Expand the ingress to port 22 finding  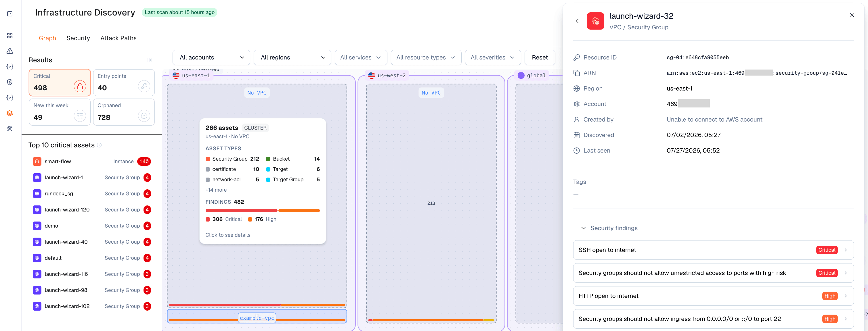[x=713, y=319]
